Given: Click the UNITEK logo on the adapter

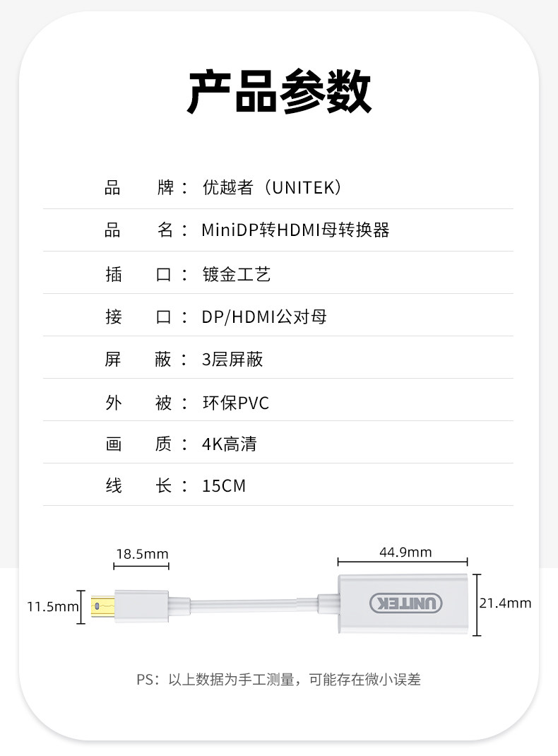Looking at the screenshot, I should (x=406, y=603).
